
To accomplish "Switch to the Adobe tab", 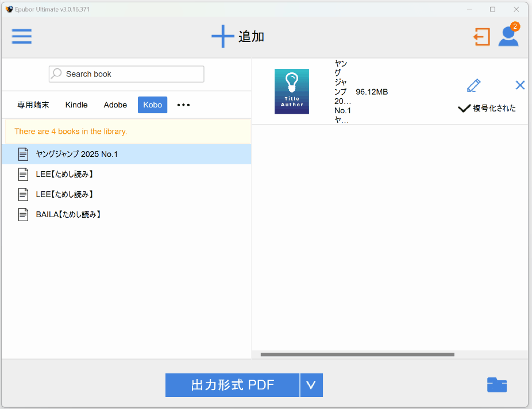I will (115, 105).
